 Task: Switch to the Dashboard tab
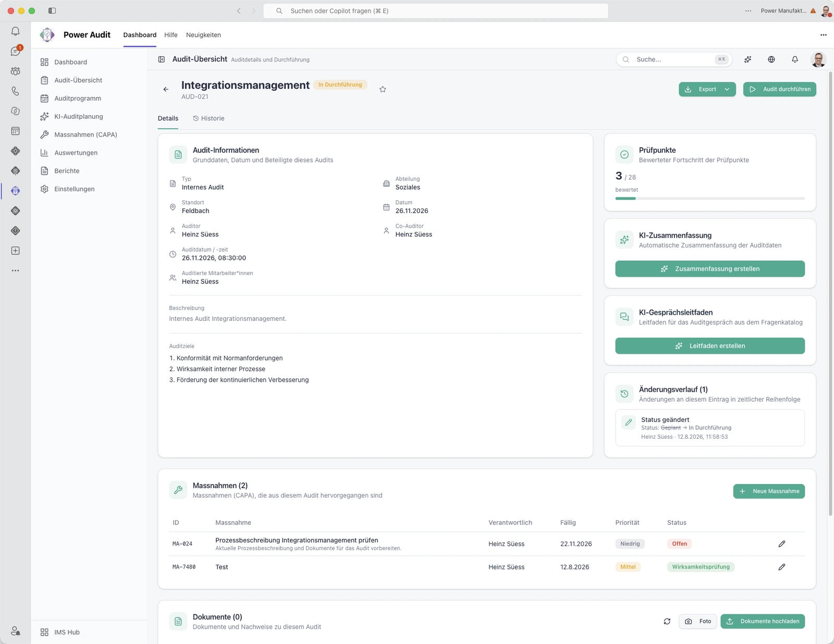click(x=140, y=35)
